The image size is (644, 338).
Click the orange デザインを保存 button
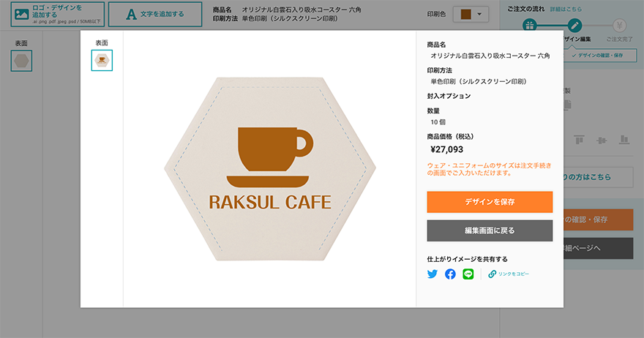pyautogui.click(x=490, y=202)
